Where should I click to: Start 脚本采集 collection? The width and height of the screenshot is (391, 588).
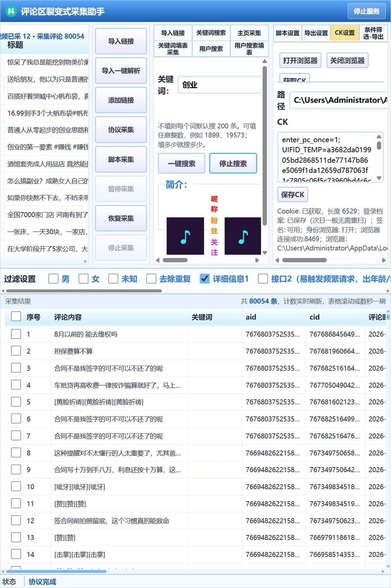121,159
